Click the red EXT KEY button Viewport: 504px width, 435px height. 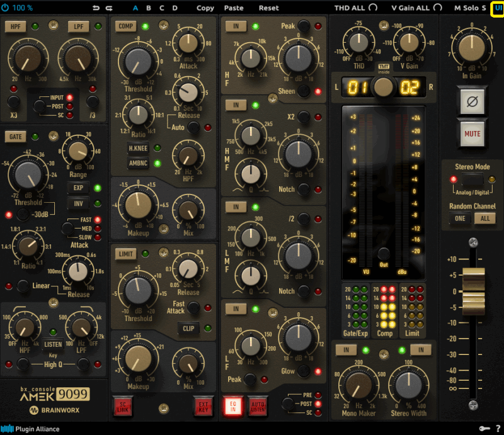point(203,407)
